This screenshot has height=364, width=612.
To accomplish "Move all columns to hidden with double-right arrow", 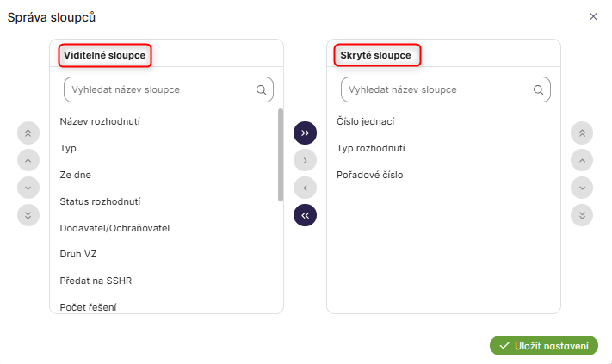I will tap(306, 133).
